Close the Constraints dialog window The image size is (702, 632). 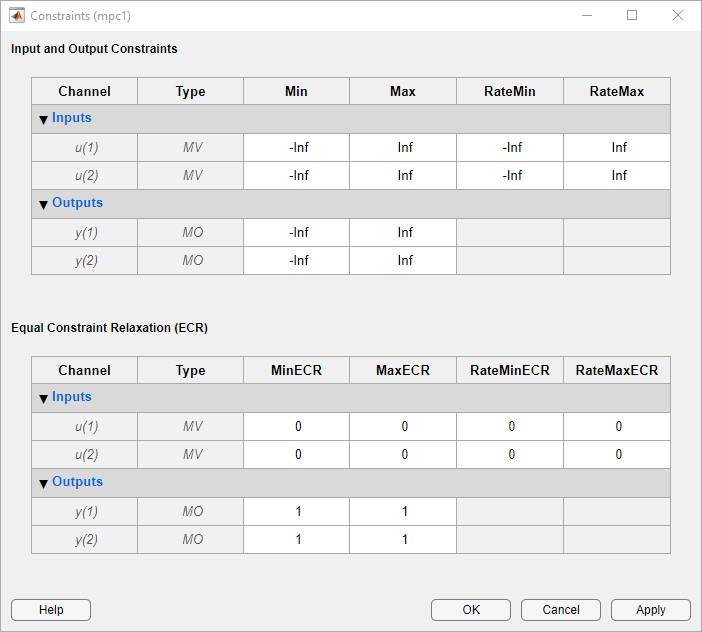(x=678, y=15)
